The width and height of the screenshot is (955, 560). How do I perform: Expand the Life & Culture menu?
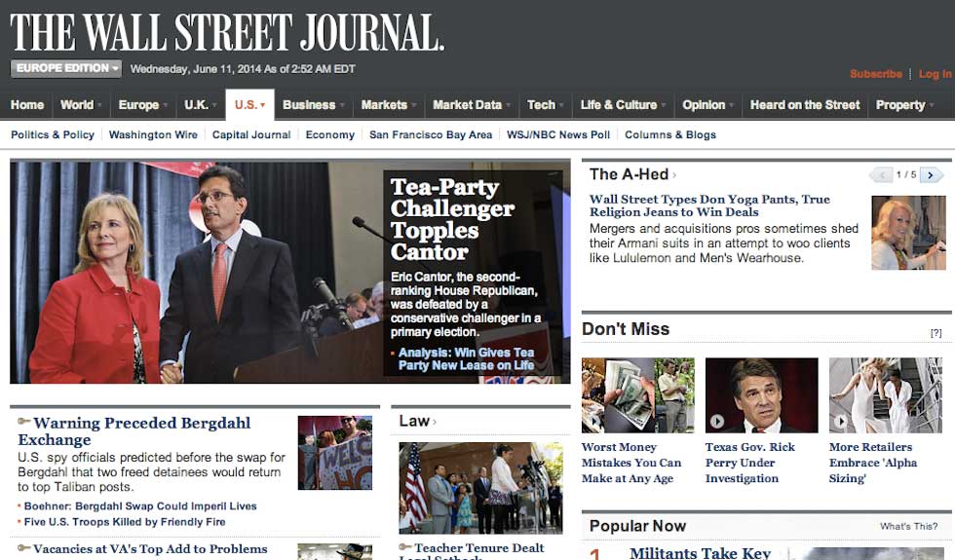(623, 105)
